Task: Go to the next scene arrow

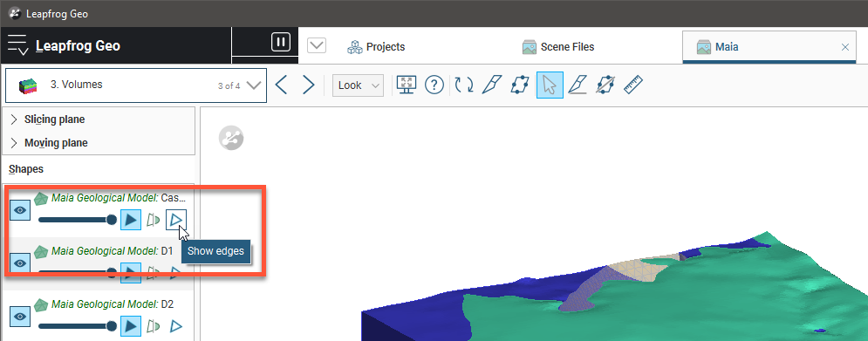Action: [x=308, y=85]
